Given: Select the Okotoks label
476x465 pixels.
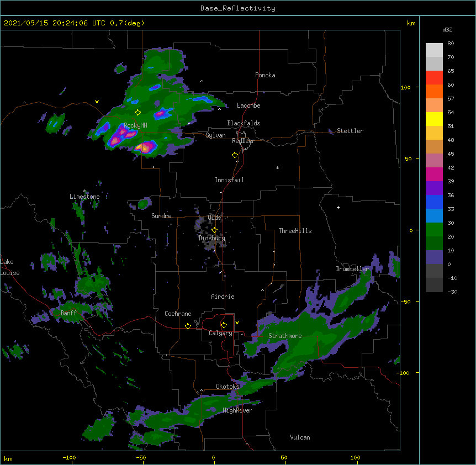Looking at the screenshot, I should tap(228, 387).
